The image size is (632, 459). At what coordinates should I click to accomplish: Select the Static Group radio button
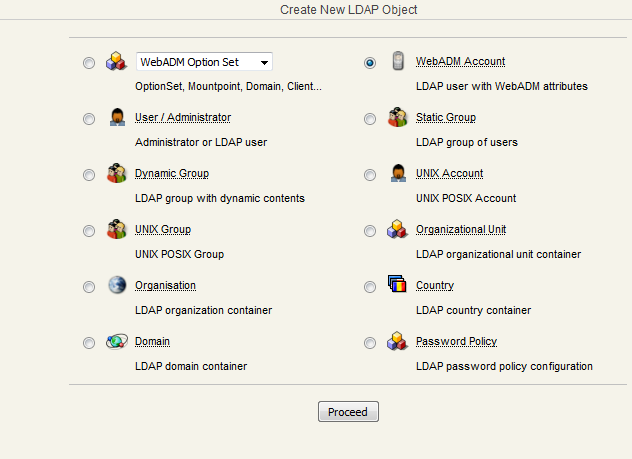click(370, 119)
